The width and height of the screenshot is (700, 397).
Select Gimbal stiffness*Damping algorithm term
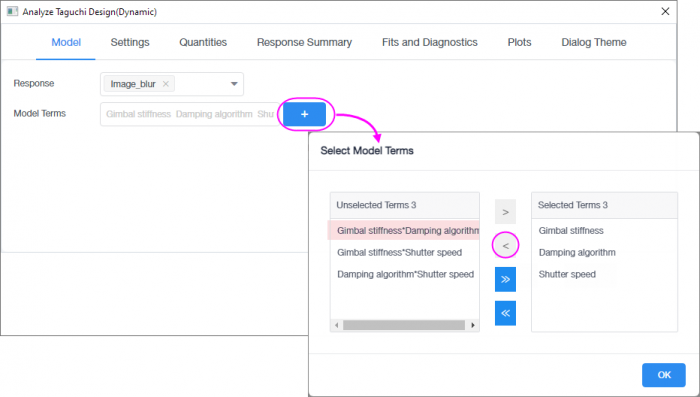(404, 230)
